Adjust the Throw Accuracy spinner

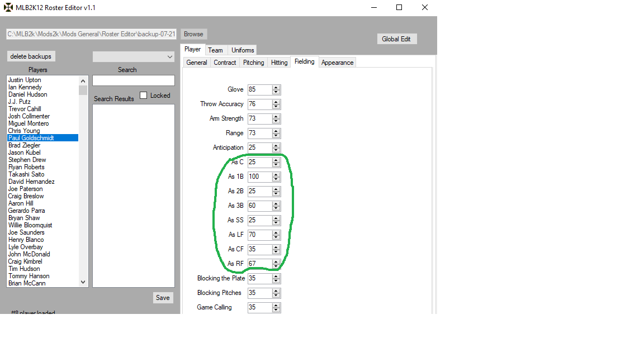[276, 104]
